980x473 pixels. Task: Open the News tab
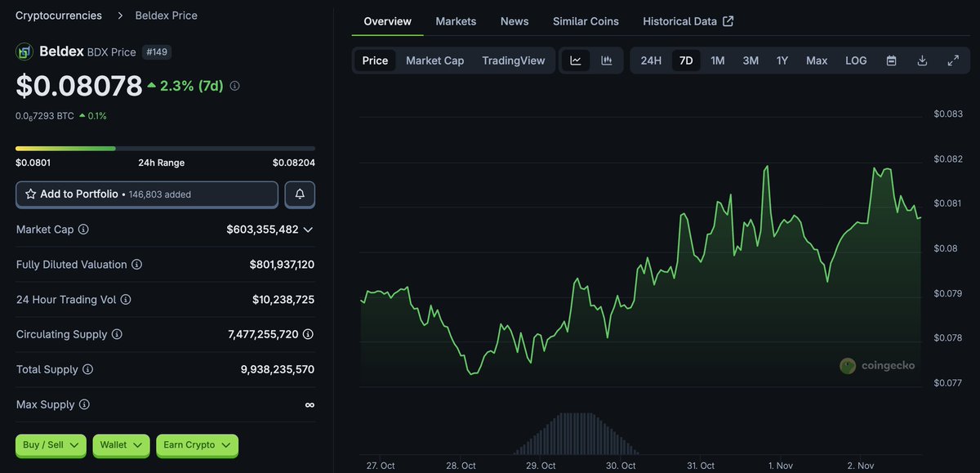click(514, 21)
